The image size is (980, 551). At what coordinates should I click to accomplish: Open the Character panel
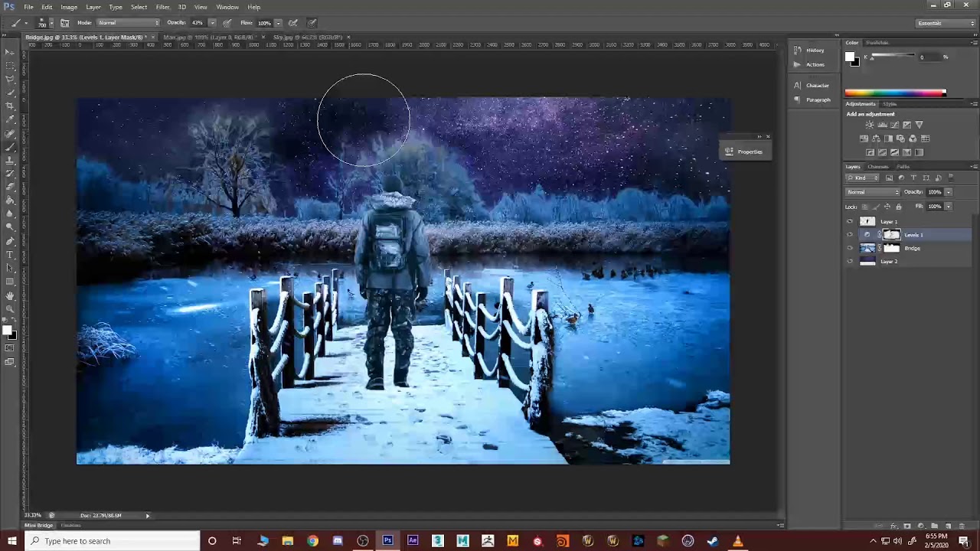812,86
